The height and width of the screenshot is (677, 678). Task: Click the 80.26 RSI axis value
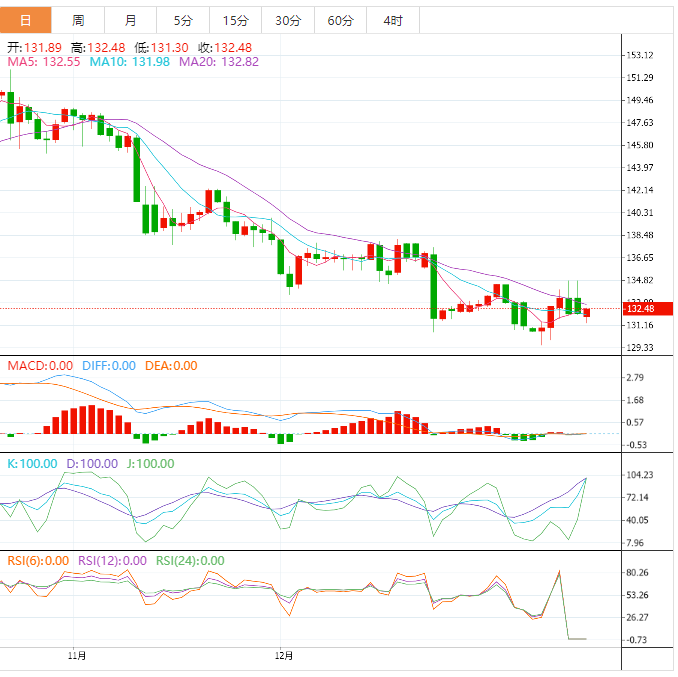click(x=637, y=572)
